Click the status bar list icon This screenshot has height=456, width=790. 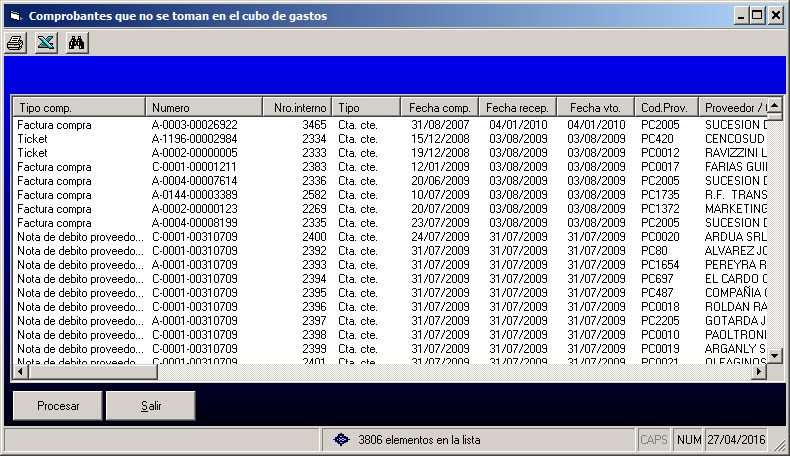(341, 439)
